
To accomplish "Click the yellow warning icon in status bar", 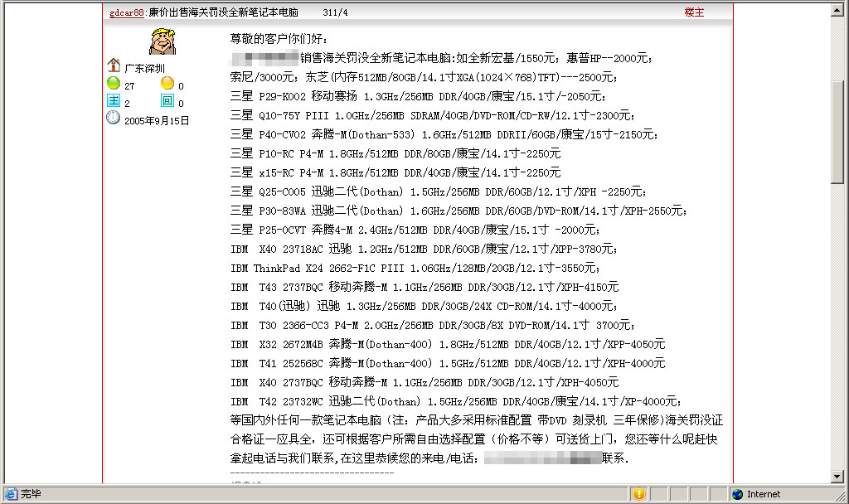I will [x=639, y=494].
